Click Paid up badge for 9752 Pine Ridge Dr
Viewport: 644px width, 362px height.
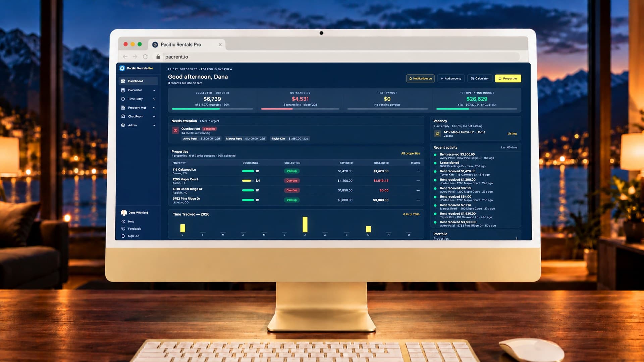point(292,200)
